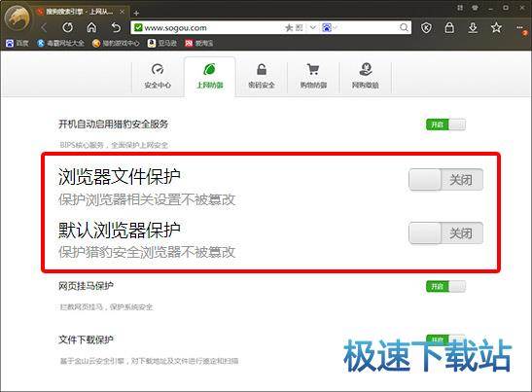The width and height of the screenshot is (532, 392).
Task: Open the 百度 bookmark link
Action: [x=18, y=43]
